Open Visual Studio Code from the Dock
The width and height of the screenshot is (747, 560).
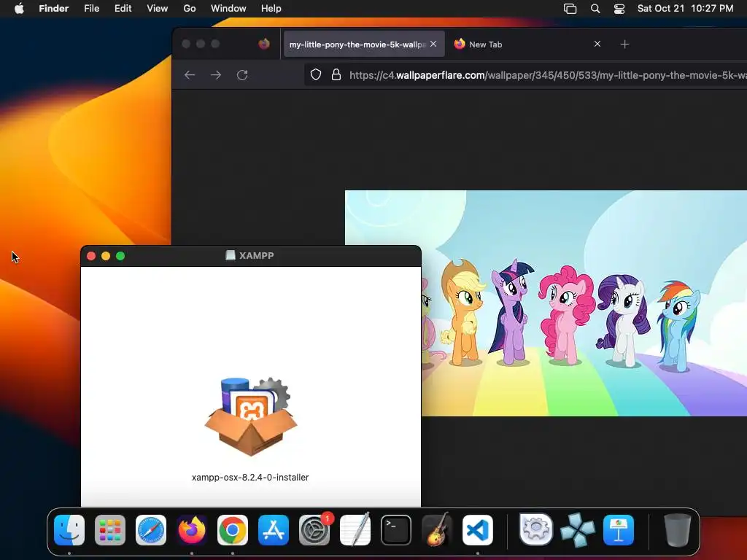[478, 530]
